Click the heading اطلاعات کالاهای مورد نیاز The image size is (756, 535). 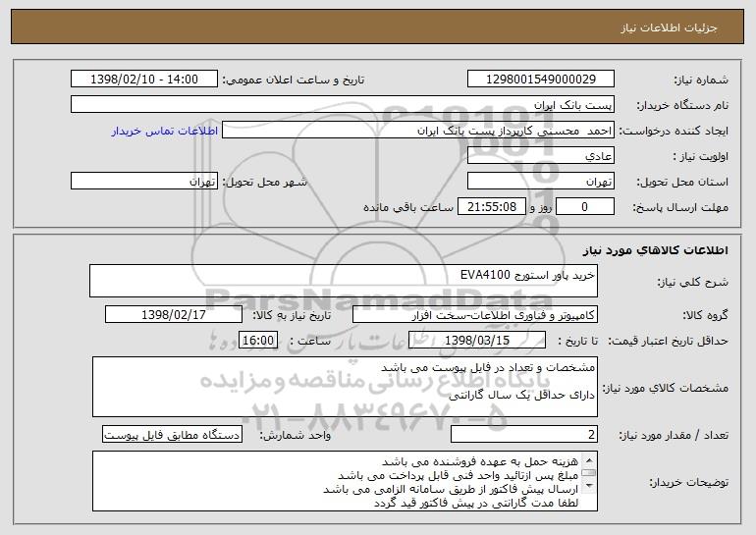pyautogui.click(x=655, y=250)
